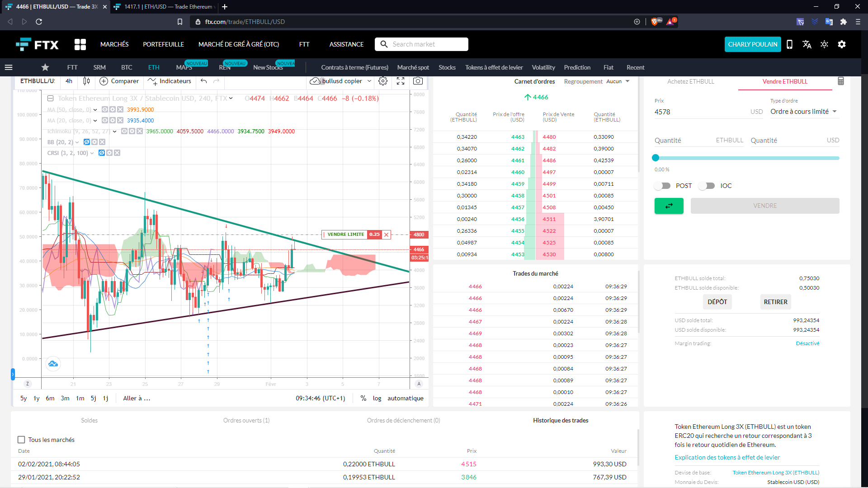Open the 4h interval selector
The height and width of the screenshot is (488, 868).
pyautogui.click(x=69, y=81)
